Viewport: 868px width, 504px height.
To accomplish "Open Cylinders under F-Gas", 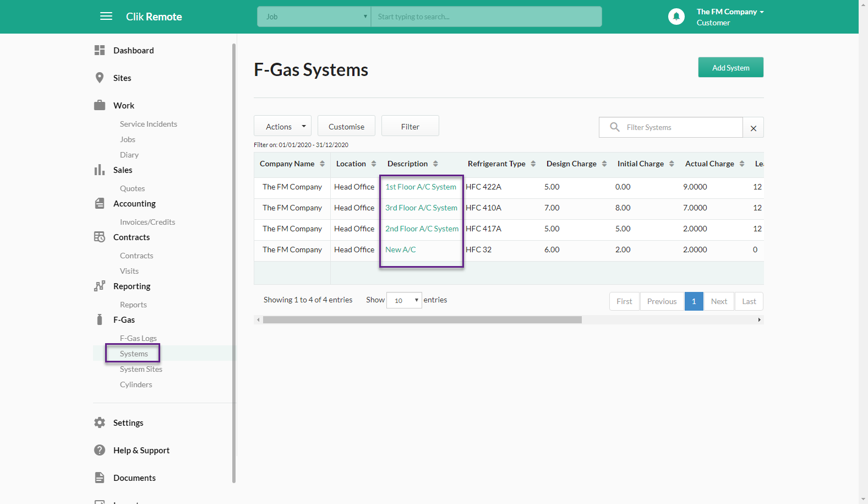I will (136, 384).
